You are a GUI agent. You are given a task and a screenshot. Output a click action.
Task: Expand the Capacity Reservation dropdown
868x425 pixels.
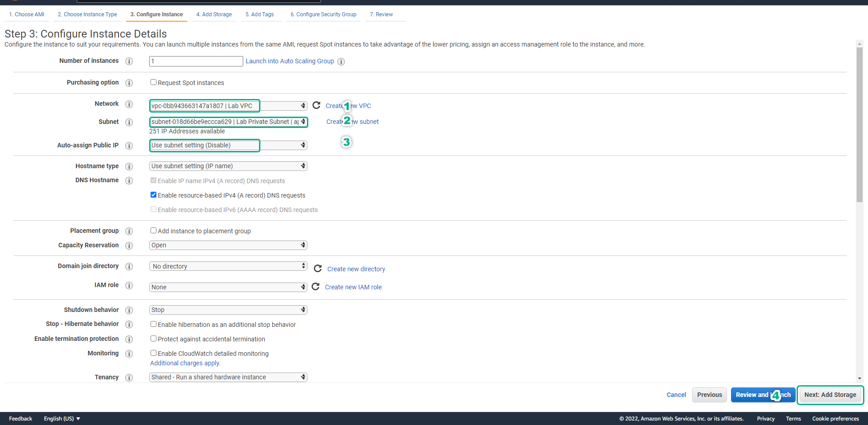(x=228, y=245)
